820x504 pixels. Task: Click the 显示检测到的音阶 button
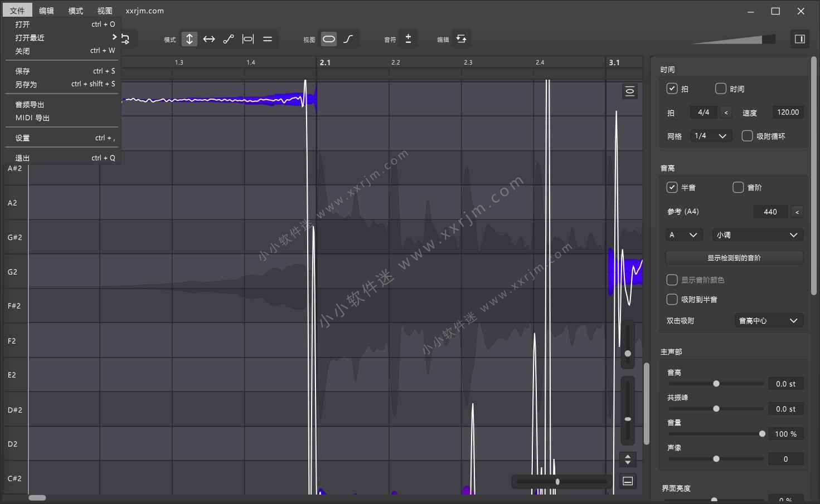tap(734, 258)
